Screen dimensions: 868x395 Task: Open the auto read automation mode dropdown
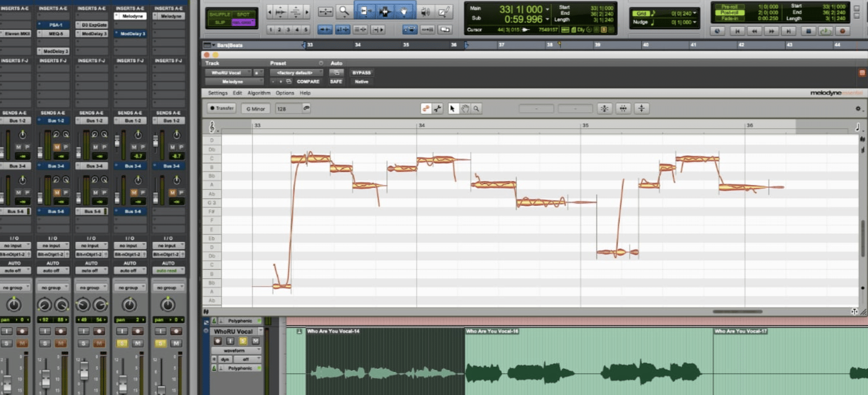[168, 271]
